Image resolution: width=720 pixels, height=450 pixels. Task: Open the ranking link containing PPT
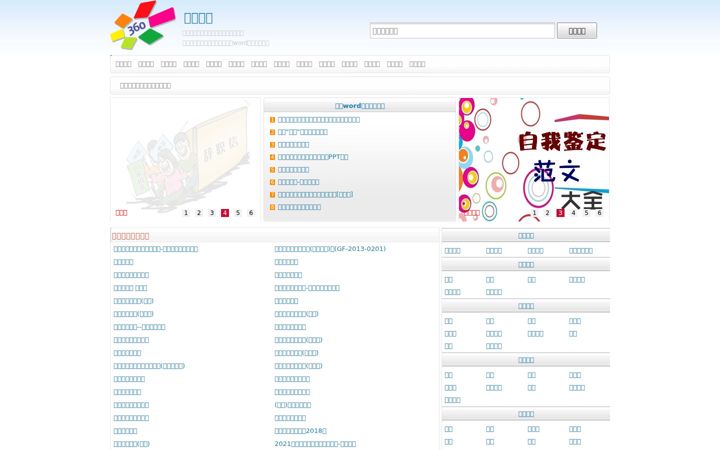tap(313, 157)
